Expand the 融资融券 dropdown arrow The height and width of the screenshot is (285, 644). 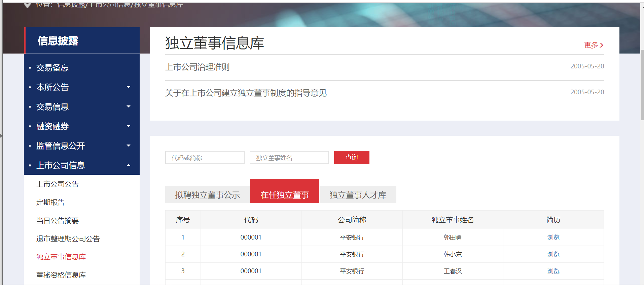click(129, 126)
